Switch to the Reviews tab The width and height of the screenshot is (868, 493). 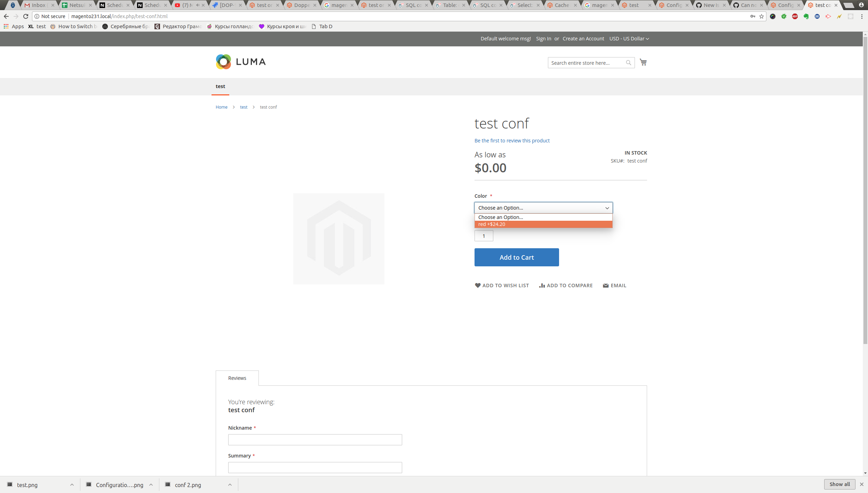click(237, 378)
